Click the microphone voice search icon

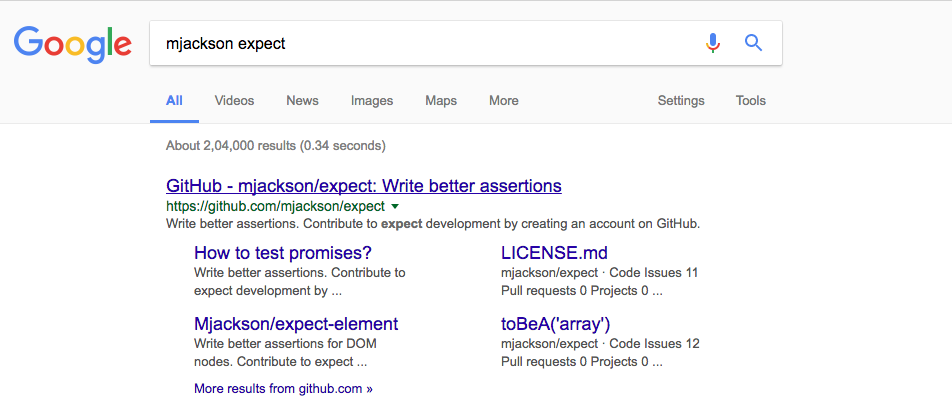[713, 43]
